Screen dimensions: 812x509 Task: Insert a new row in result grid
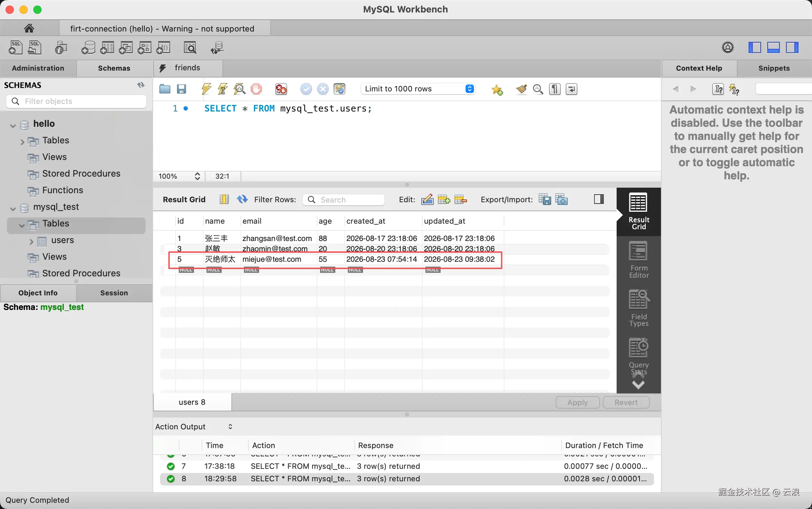click(x=444, y=199)
